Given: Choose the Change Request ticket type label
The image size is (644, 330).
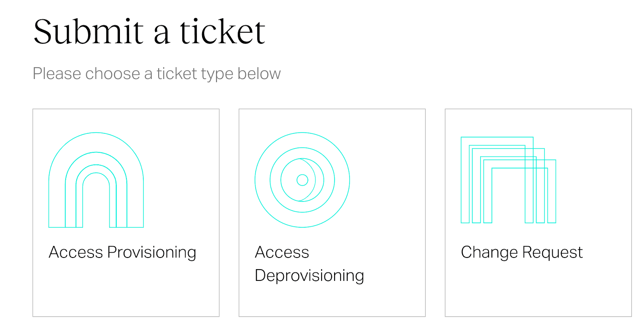Looking at the screenshot, I should pos(522,252).
